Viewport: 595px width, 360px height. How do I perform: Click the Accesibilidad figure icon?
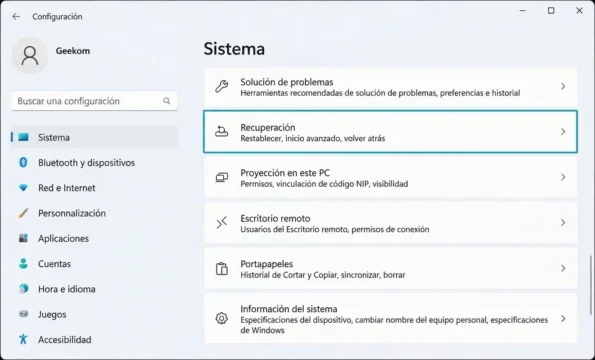point(24,339)
